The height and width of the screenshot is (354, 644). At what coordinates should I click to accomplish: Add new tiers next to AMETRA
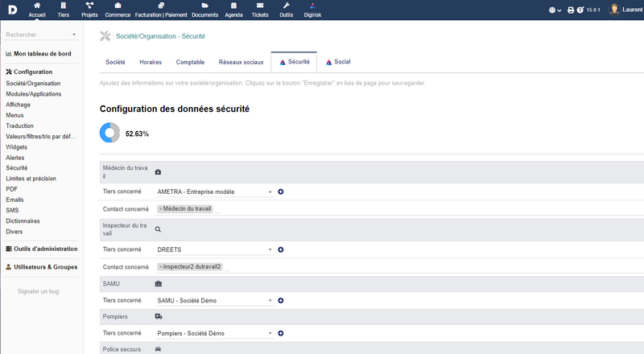[281, 191]
